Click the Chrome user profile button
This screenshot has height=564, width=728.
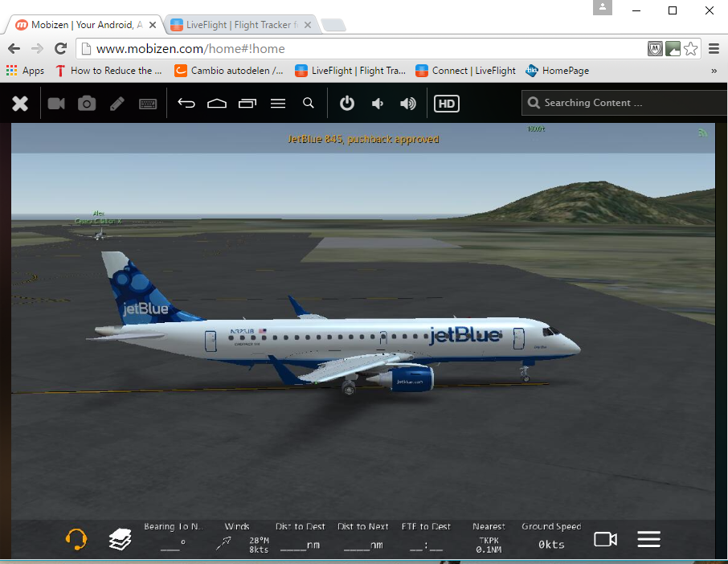click(x=602, y=7)
